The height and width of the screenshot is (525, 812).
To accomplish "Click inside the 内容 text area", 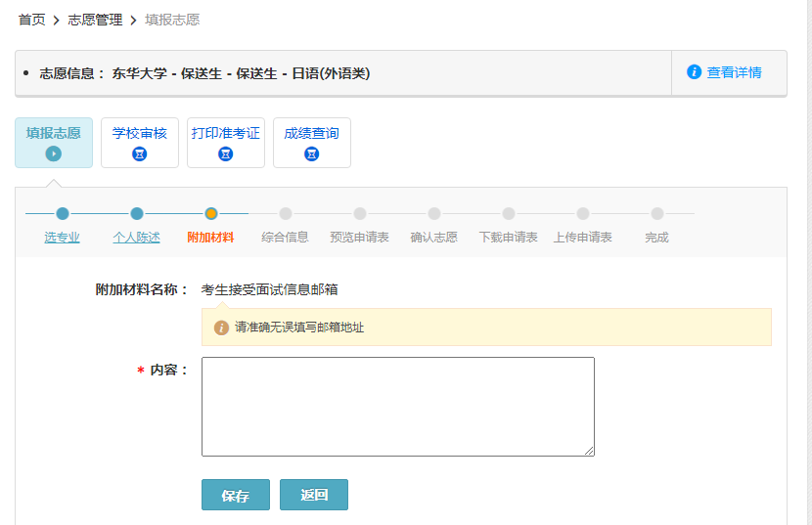I will click(x=397, y=406).
